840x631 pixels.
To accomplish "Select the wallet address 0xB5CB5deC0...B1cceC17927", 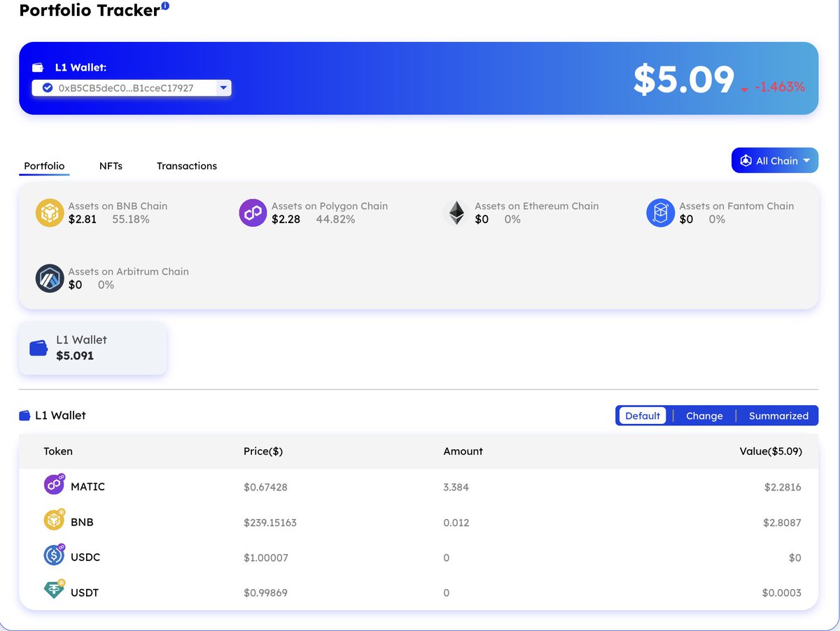I will pyautogui.click(x=126, y=88).
